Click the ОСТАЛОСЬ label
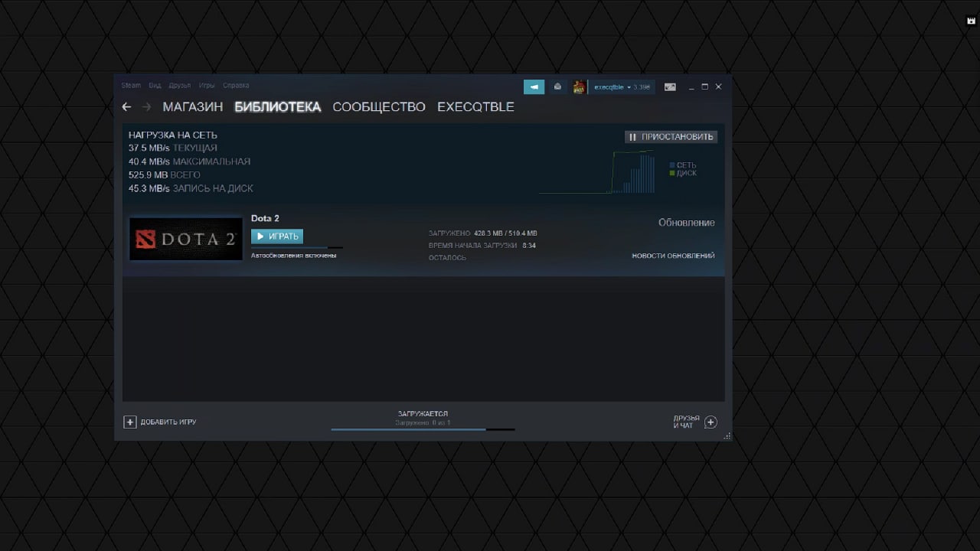Screen dimensions: 980x551 (x=447, y=258)
